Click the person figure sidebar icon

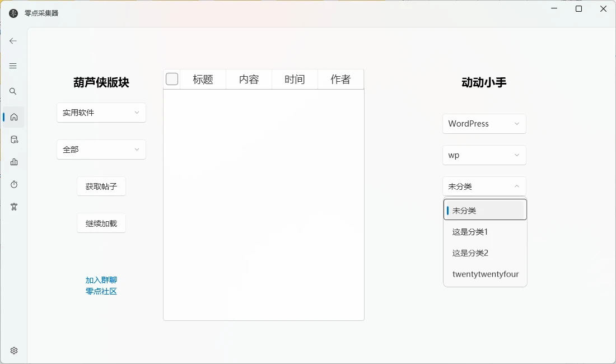14,207
